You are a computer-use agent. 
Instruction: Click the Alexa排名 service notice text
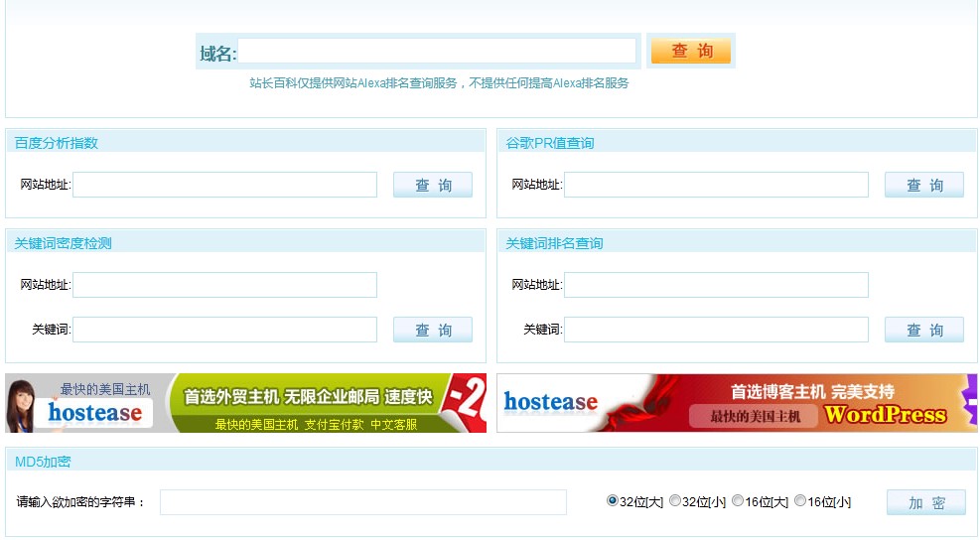pos(439,83)
